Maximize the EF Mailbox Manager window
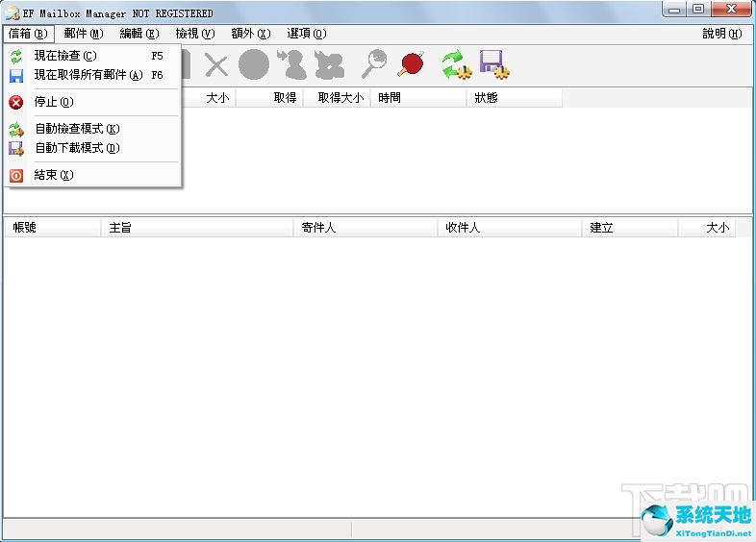 click(698, 10)
